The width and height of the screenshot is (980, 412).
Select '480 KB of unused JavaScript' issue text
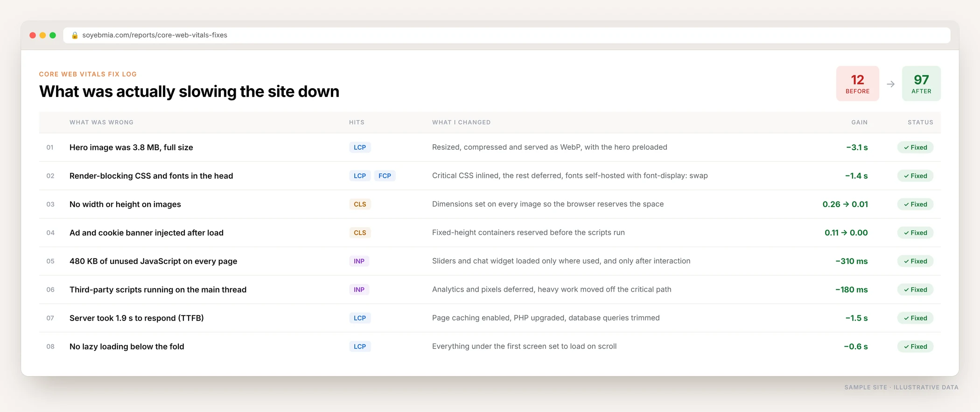click(x=153, y=261)
